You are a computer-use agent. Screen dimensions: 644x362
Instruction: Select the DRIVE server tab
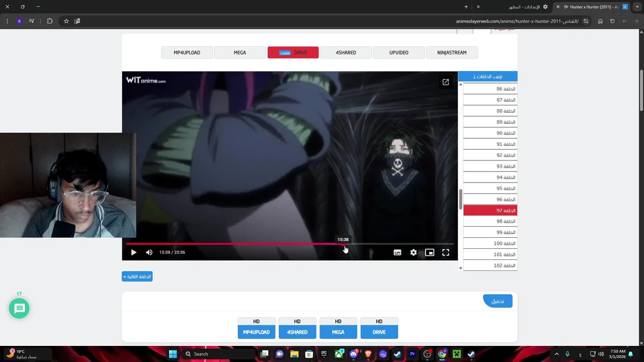pyautogui.click(x=293, y=52)
